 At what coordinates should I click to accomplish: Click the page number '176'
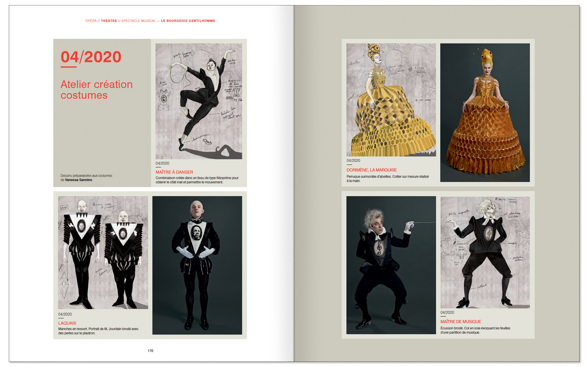click(x=151, y=351)
